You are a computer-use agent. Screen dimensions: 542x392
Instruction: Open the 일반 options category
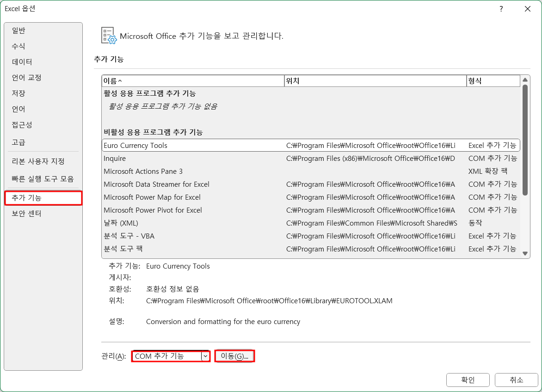click(x=43, y=31)
